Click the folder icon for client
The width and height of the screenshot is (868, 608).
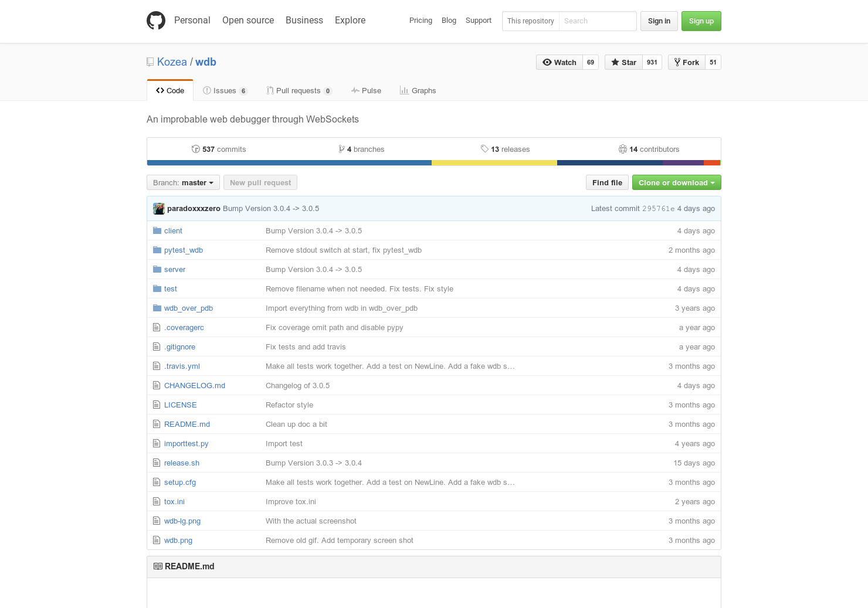[x=157, y=230]
